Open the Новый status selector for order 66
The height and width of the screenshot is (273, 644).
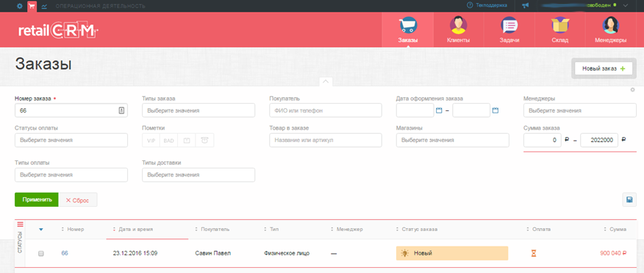(452, 253)
